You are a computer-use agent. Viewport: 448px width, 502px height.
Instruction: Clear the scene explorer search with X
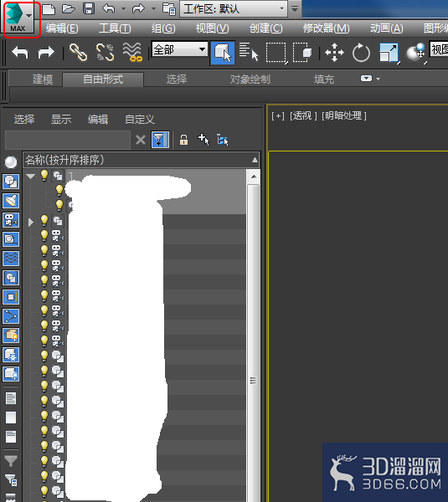click(x=141, y=140)
